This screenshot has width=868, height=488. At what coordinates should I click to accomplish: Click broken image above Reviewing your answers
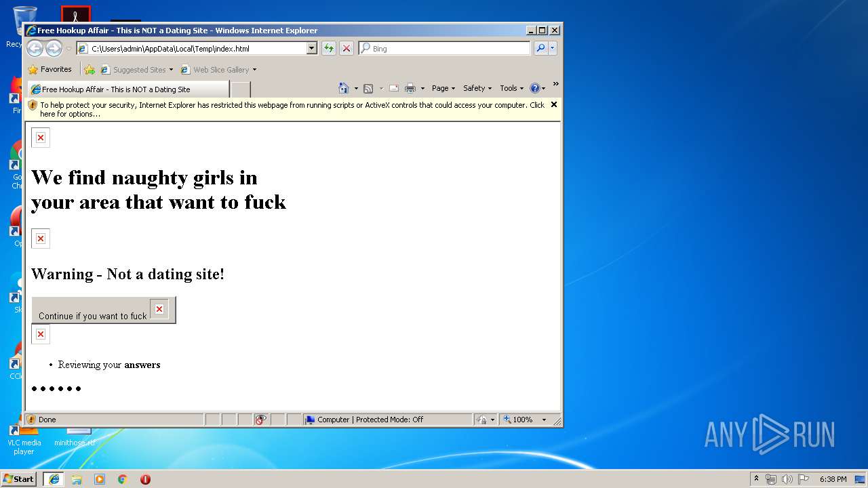click(x=41, y=334)
